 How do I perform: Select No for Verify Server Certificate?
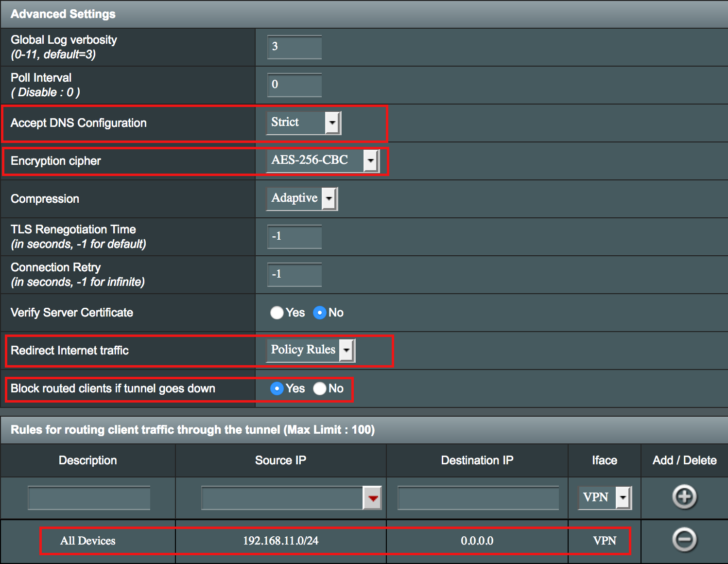(x=320, y=313)
